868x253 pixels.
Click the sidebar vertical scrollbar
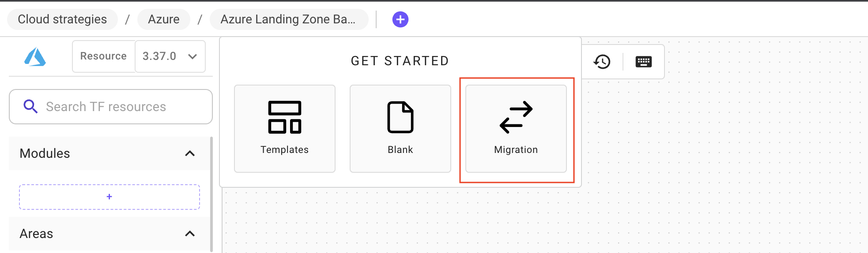pos(211,194)
